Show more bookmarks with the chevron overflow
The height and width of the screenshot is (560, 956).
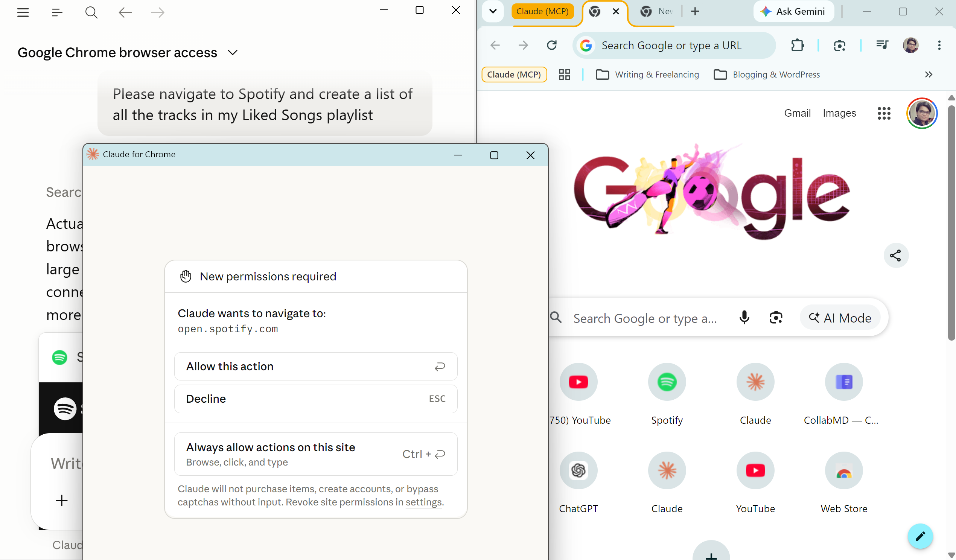coord(928,75)
